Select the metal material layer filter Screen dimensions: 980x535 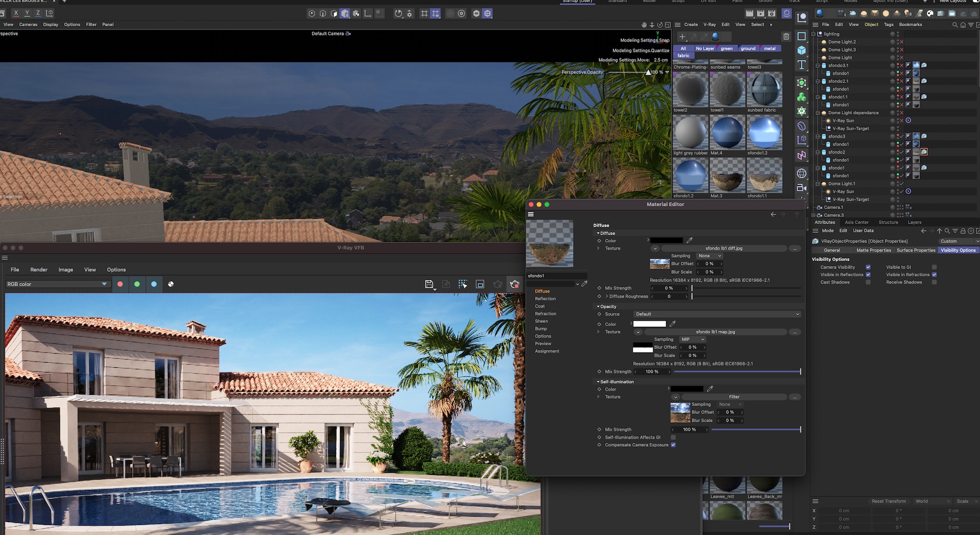pos(770,49)
